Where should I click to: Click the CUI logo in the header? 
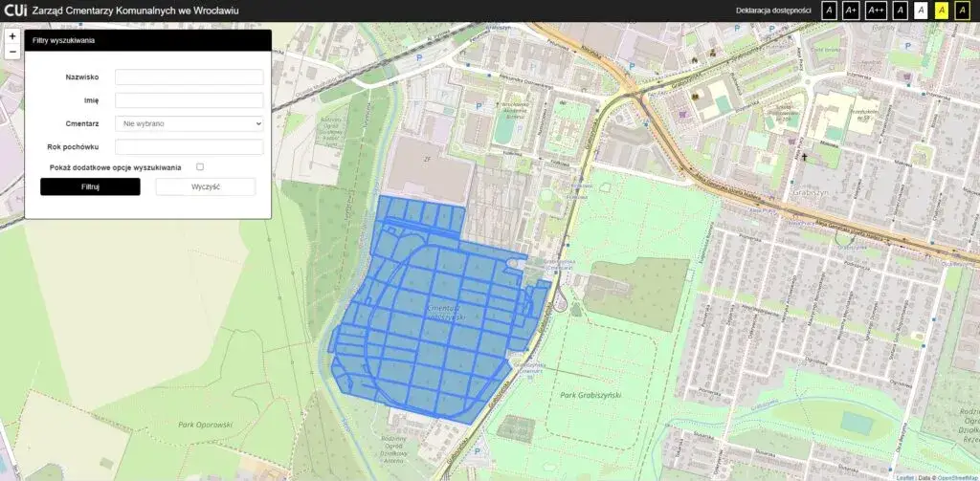tap(14, 11)
